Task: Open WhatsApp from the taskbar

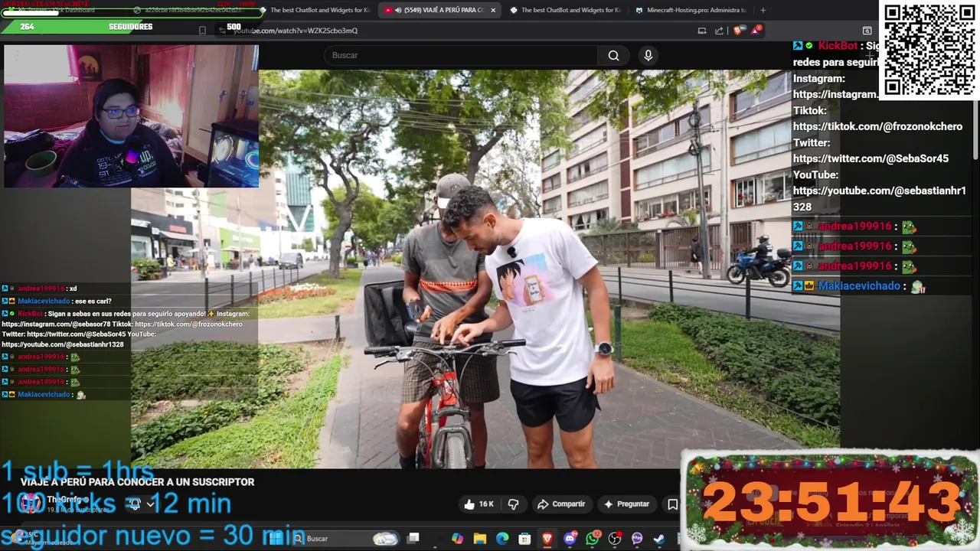Action: 593,539
